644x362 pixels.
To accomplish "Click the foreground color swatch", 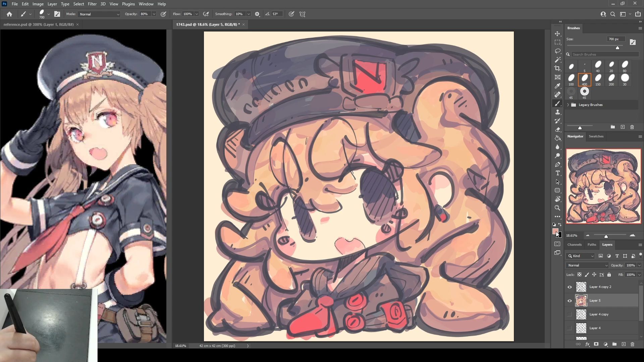I will click(555, 231).
